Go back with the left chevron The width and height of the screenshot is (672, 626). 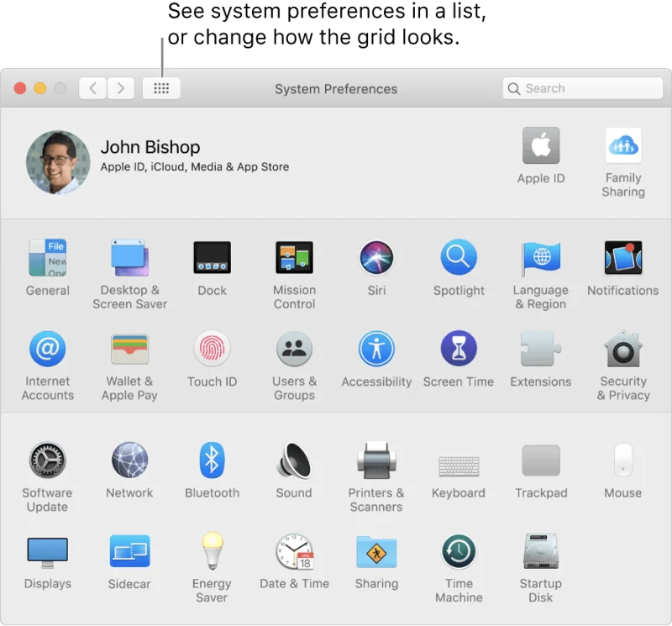click(x=92, y=88)
